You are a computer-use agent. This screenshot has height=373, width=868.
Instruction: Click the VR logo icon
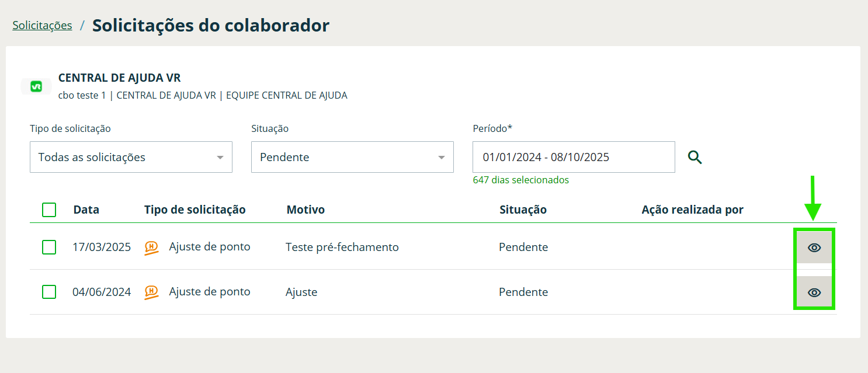(x=36, y=86)
